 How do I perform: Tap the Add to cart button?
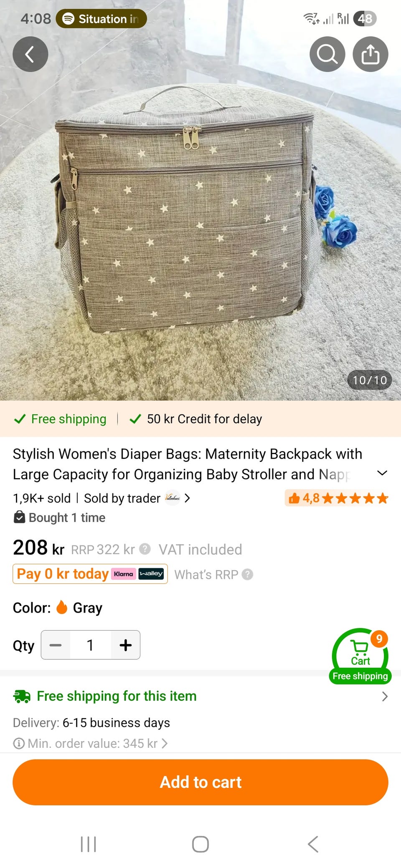point(200,782)
